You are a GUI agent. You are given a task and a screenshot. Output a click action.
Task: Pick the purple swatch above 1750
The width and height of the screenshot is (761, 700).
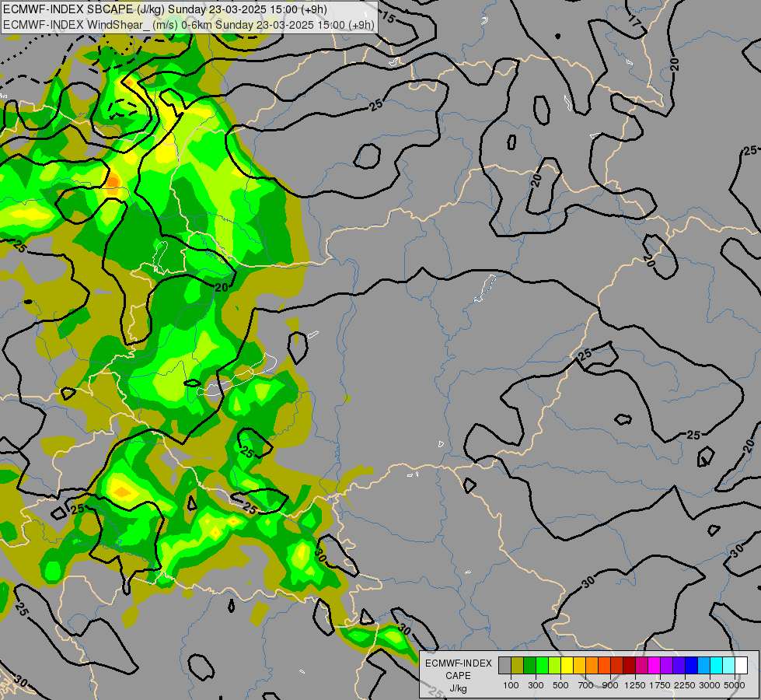[666, 666]
